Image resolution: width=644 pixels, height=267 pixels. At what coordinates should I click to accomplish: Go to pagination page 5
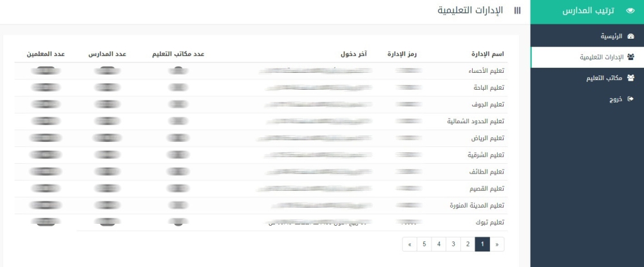point(424,244)
